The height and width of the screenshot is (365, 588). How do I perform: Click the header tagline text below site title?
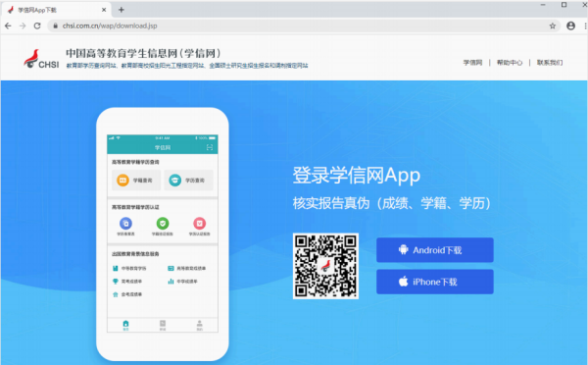coord(187,66)
